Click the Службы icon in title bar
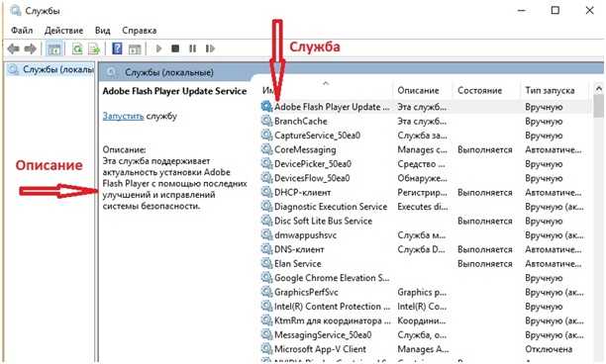 [x=16, y=11]
